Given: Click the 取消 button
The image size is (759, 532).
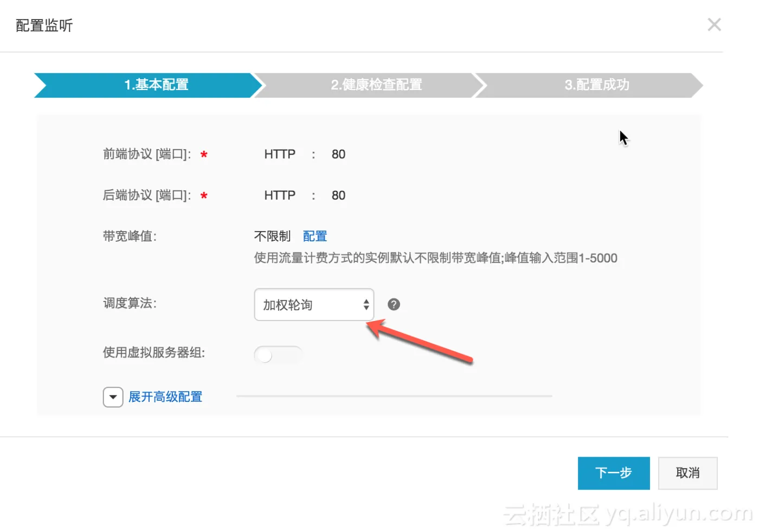Looking at the screenshot, I should pyautogui.click(x=687, y=473).
